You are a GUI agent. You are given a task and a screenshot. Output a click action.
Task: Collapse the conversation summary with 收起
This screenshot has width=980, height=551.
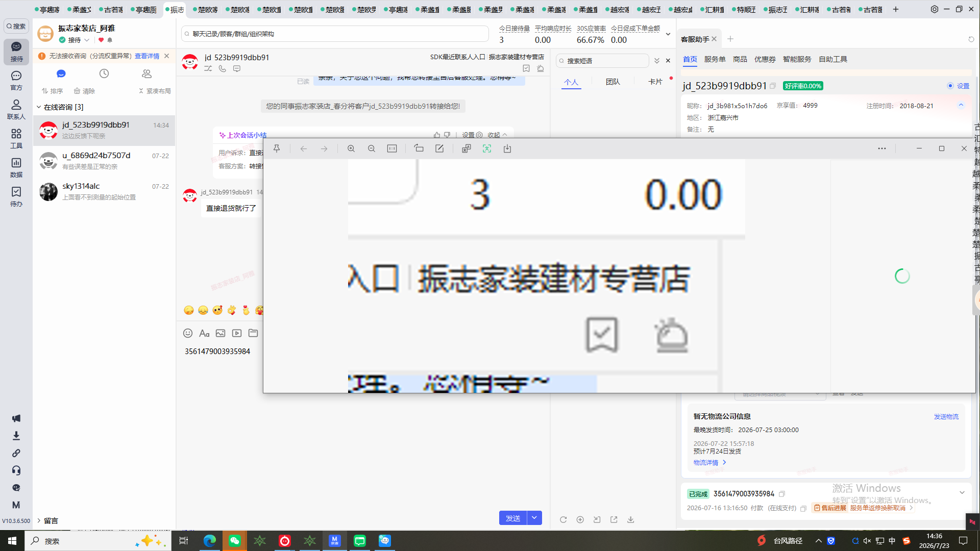(x=497, y=135)
